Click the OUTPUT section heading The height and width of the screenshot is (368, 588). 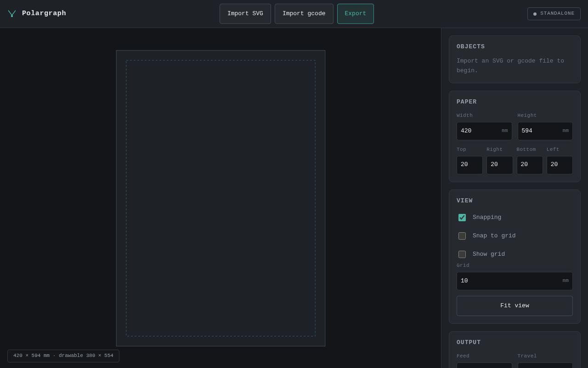click(469, 343)
